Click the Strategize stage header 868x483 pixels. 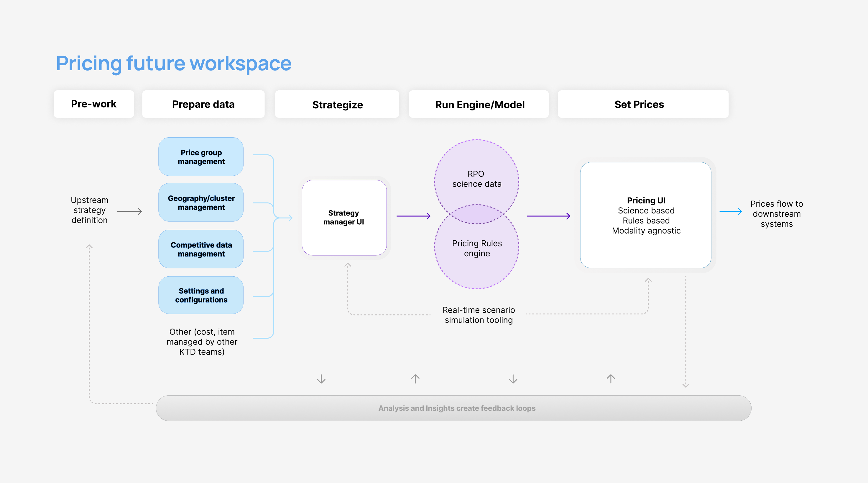pyautogui.click(x=337, y=105)
